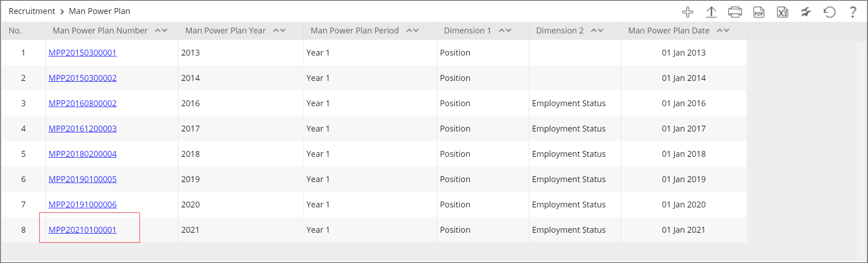This screenshot has height=263, width=868.
Task: Sort by Man Power Plan Date arrows
Action: [x=723, y=31]
